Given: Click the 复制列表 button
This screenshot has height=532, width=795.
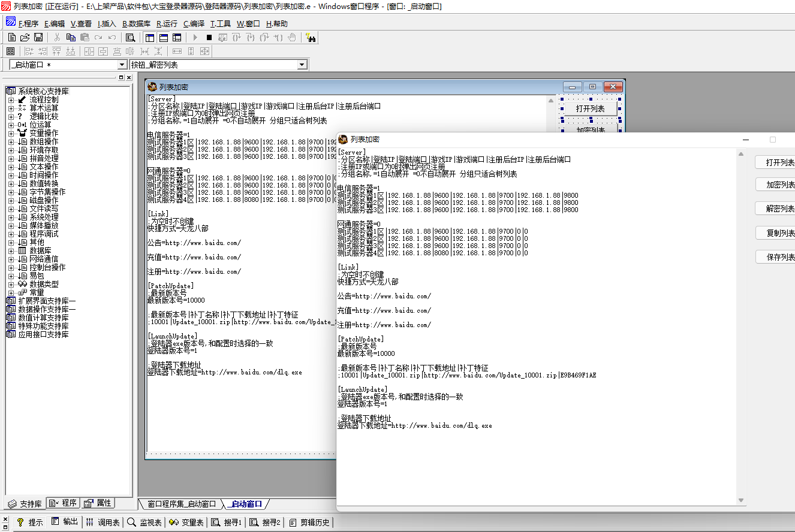Looking at the screenshot, I should point(779,233).
